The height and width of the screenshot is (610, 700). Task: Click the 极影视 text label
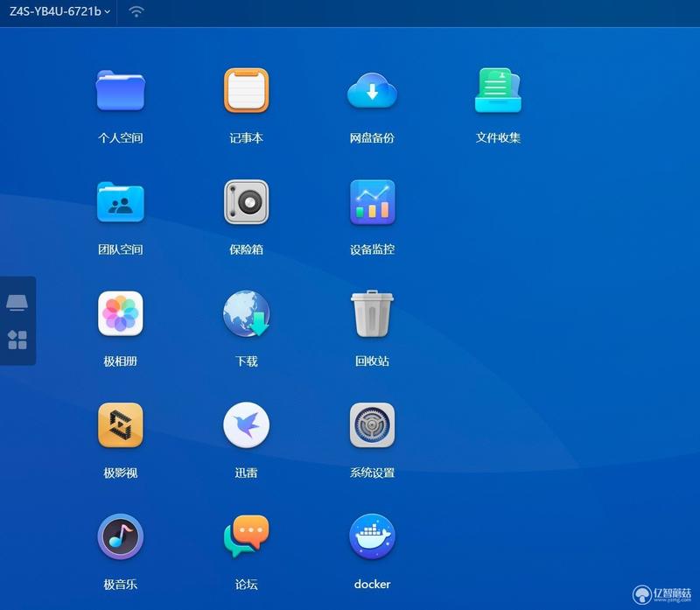[x=121, y=473]
